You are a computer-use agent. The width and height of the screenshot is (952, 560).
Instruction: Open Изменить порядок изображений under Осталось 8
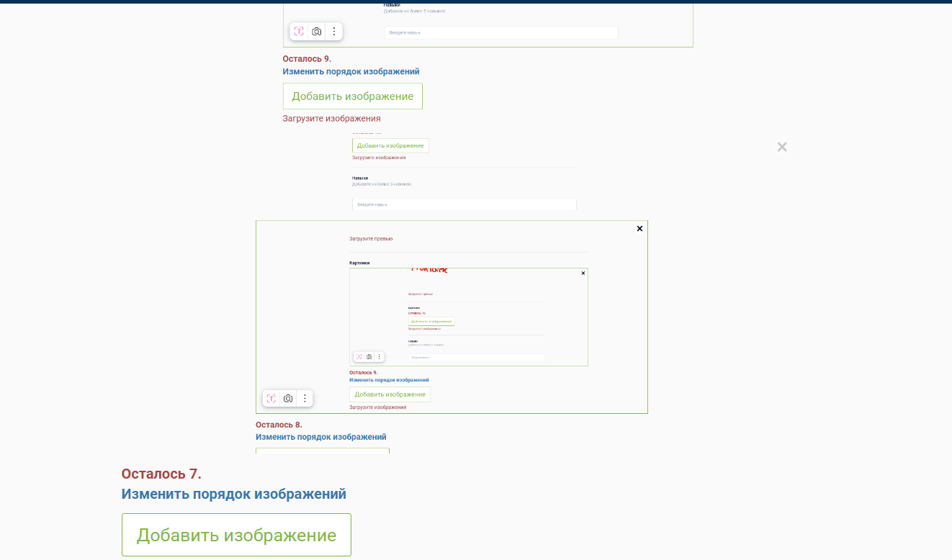point(322,437)
